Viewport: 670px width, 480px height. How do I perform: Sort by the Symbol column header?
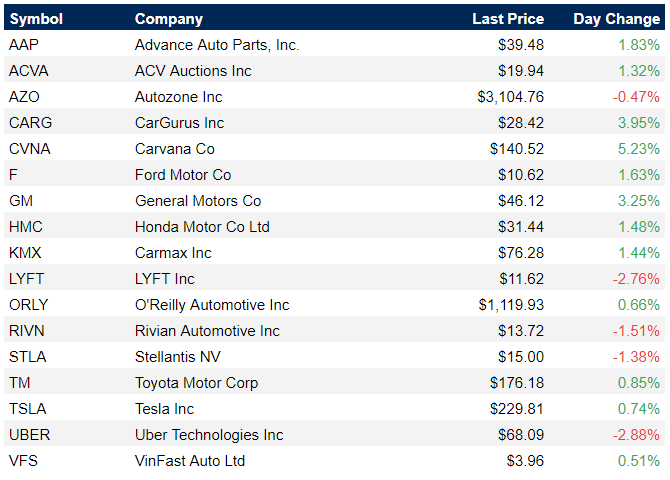coord(36,19)
